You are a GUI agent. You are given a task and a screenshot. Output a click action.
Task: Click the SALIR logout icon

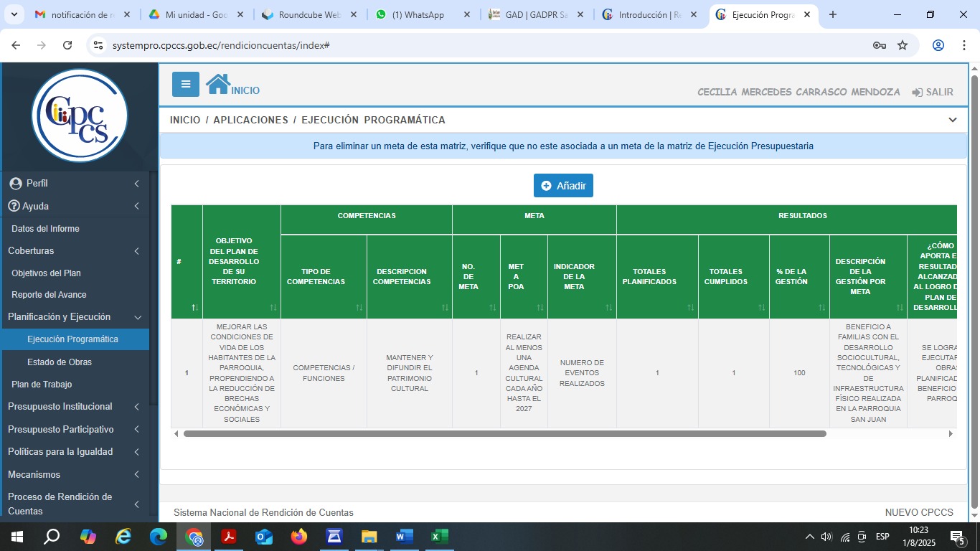[917, 93]
